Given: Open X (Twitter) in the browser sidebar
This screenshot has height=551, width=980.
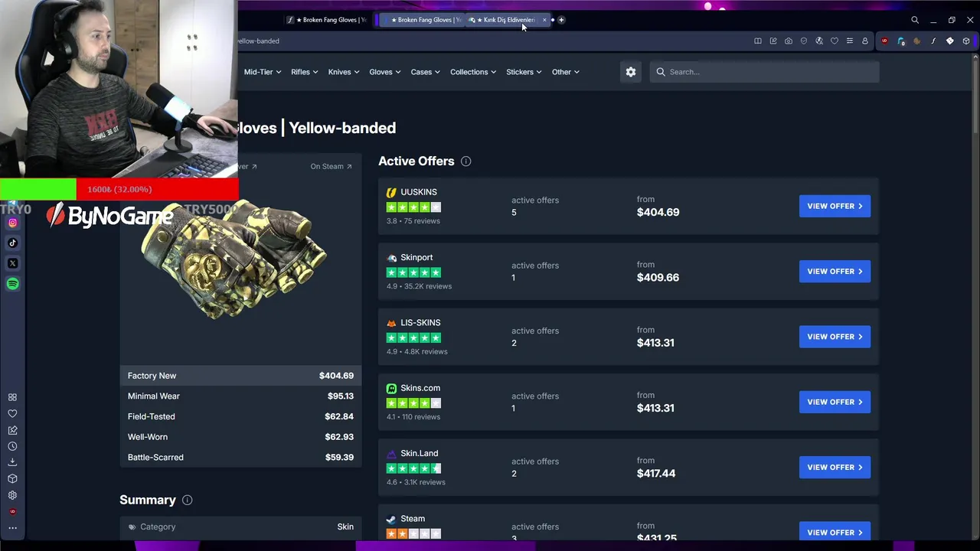Looking at the screenshot, I should pyautogui.click(x=12, y=263).
